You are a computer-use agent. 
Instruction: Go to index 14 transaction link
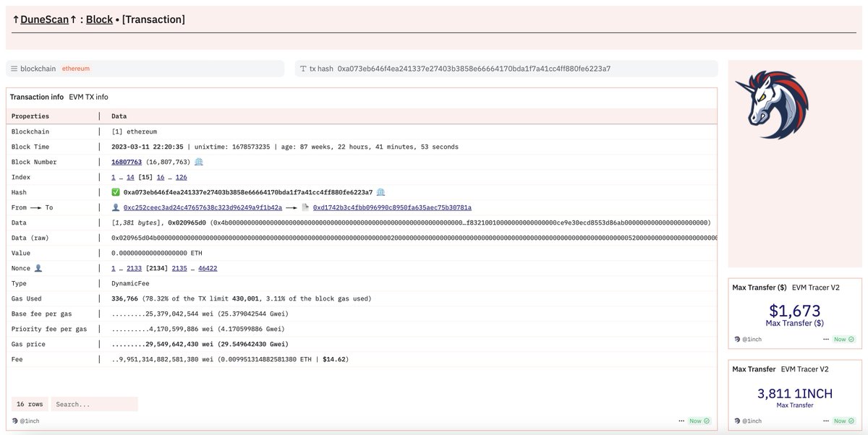[130, 177]
